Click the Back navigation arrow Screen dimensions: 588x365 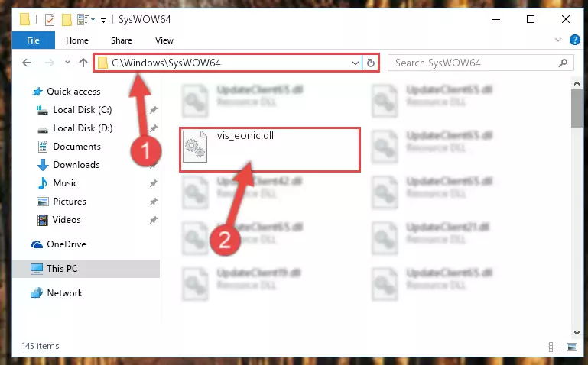[27, 63]
